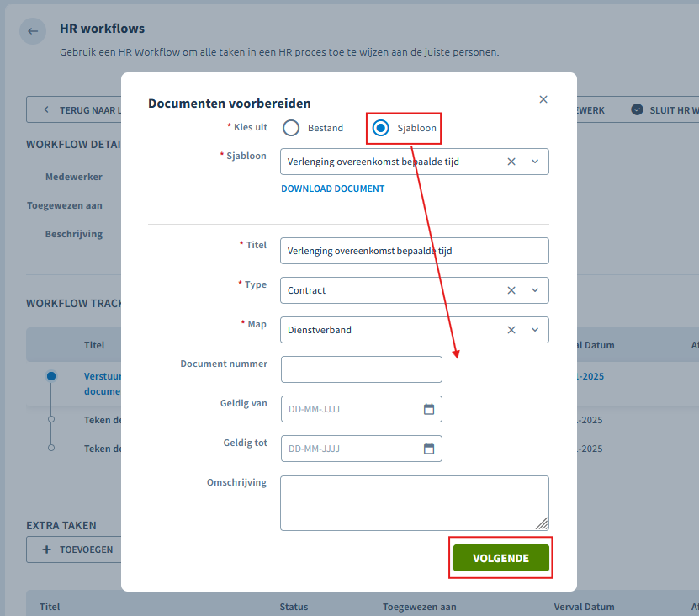
Task: Expand the Map dropdown chevron
Action: 535,330
